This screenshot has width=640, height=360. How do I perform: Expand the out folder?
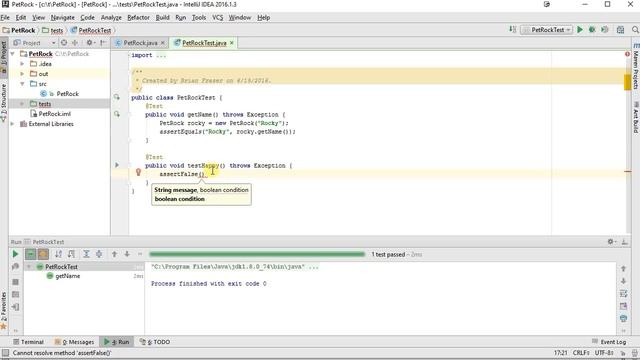coord(22,74)
